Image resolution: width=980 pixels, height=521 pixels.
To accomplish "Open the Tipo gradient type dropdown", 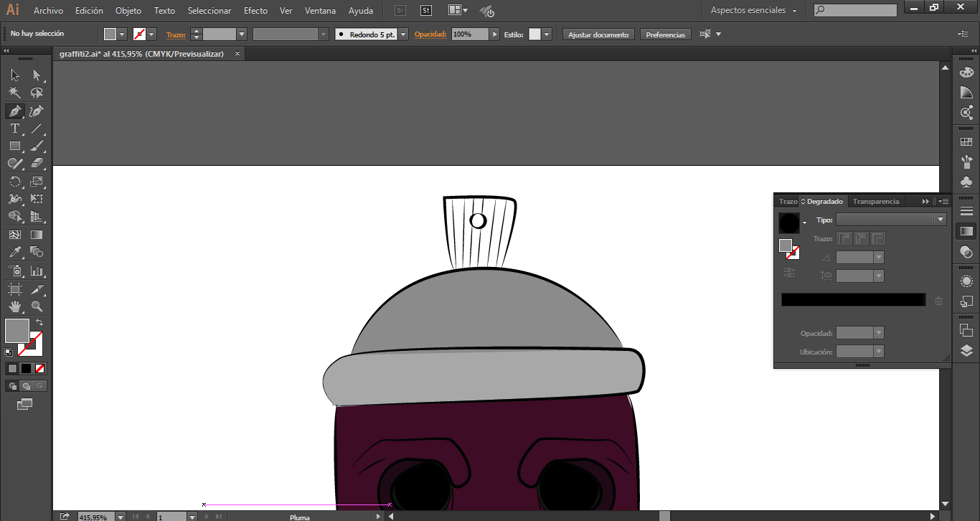I will click(x=939, y=220).
